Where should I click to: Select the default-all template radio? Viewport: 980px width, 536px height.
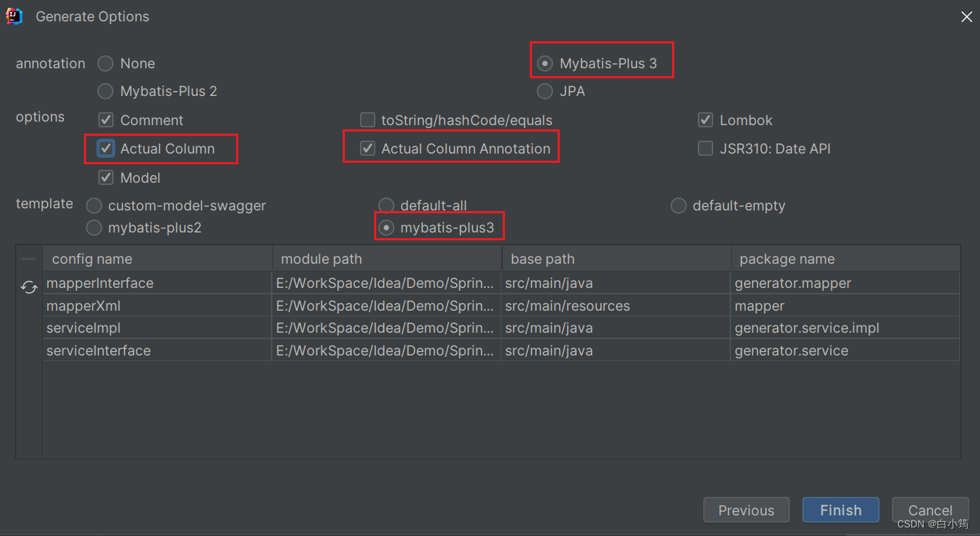coord(386,206)
